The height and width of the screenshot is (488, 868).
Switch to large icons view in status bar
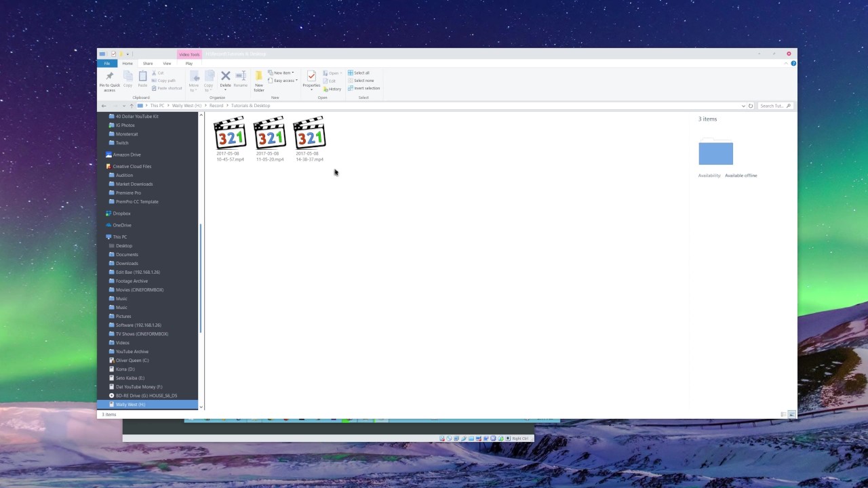[791, 414]
